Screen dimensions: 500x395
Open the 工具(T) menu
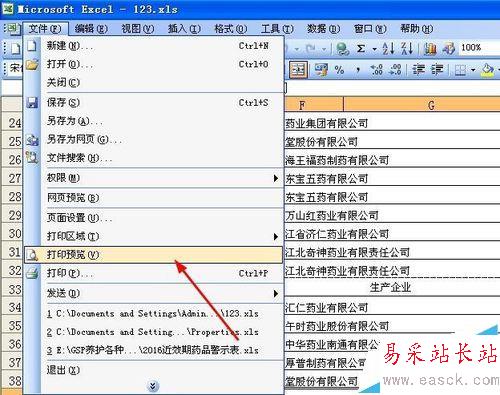click(277, 29)
